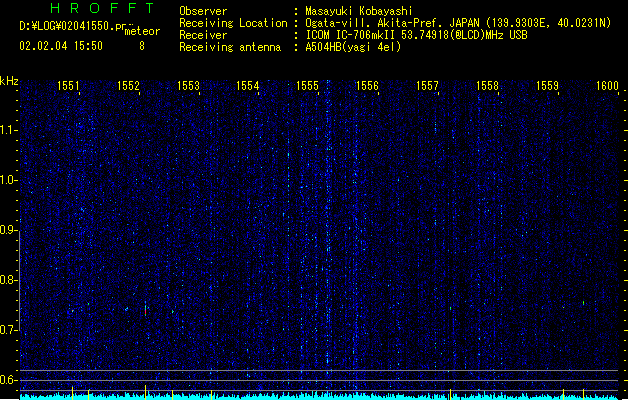Click the 1555 time axis label
The width and height of the screenshot is (629, 400).
coord(307,86)
